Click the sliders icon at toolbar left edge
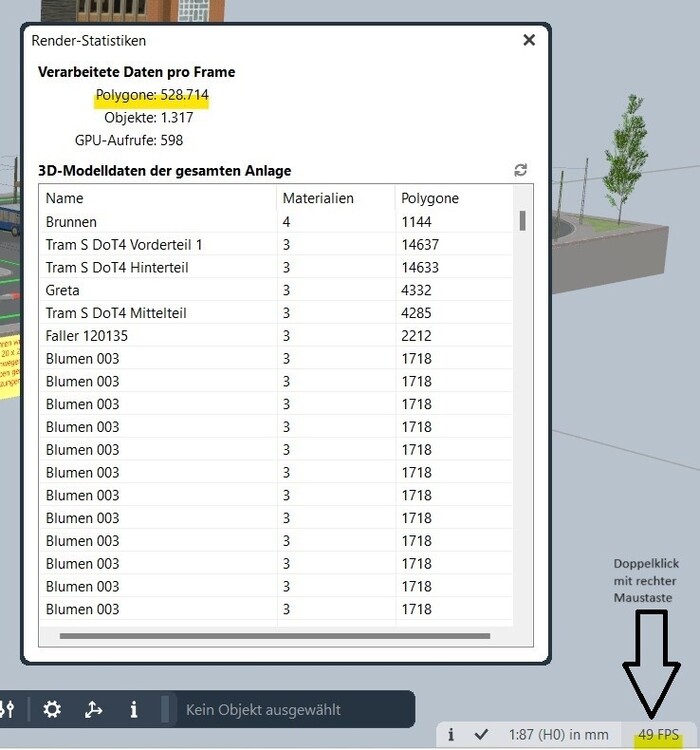The width and height of the screenshot is (700, 750). tap(8, 709)
